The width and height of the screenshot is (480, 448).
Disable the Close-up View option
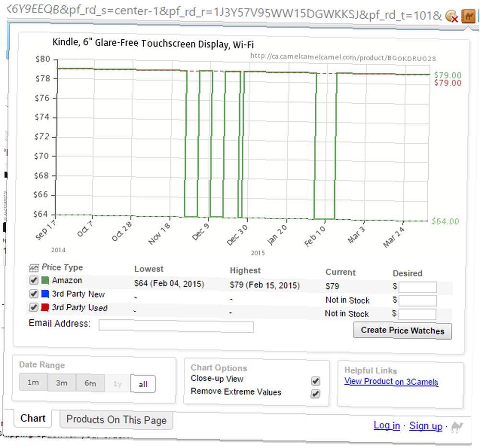click(x=316, y=381)
